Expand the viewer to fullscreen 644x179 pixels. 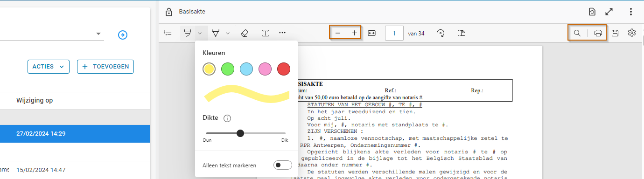pos(609,12)
